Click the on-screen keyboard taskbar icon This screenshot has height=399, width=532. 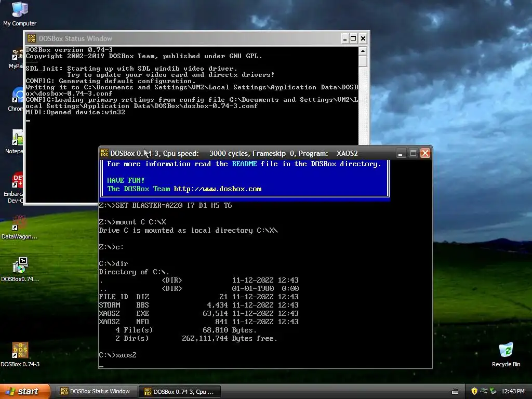pos(455,392)
